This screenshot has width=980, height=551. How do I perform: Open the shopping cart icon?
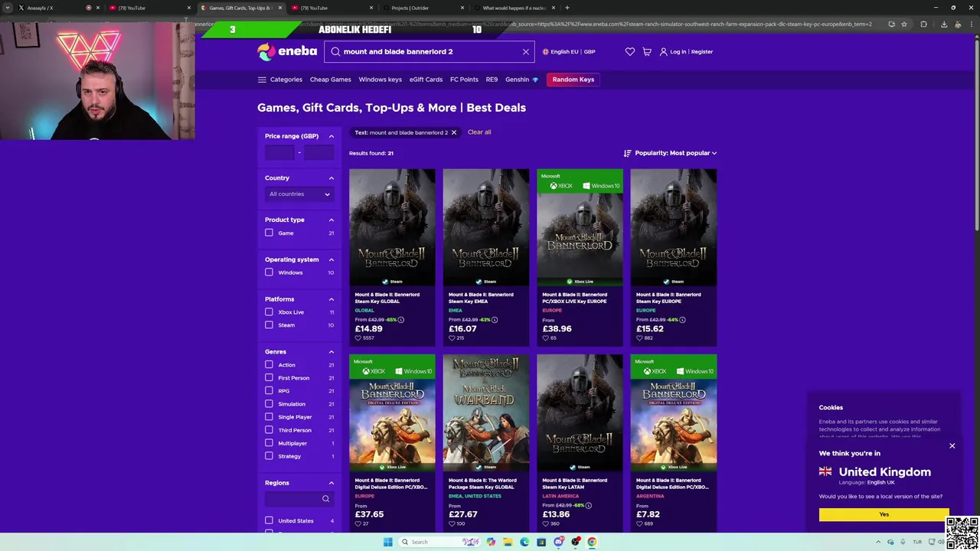(x=647, y=51)
